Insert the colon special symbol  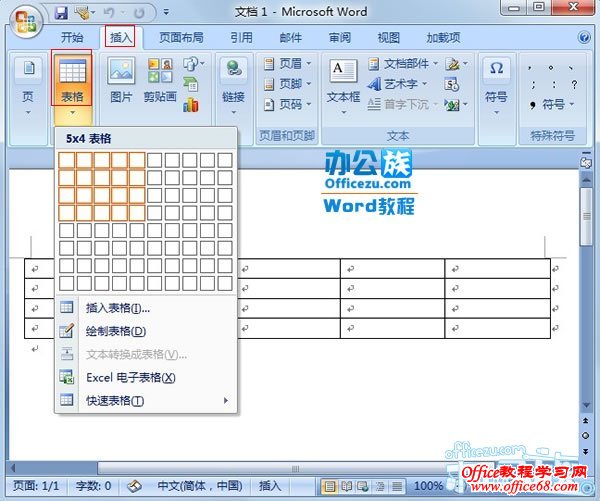[554, 85]
